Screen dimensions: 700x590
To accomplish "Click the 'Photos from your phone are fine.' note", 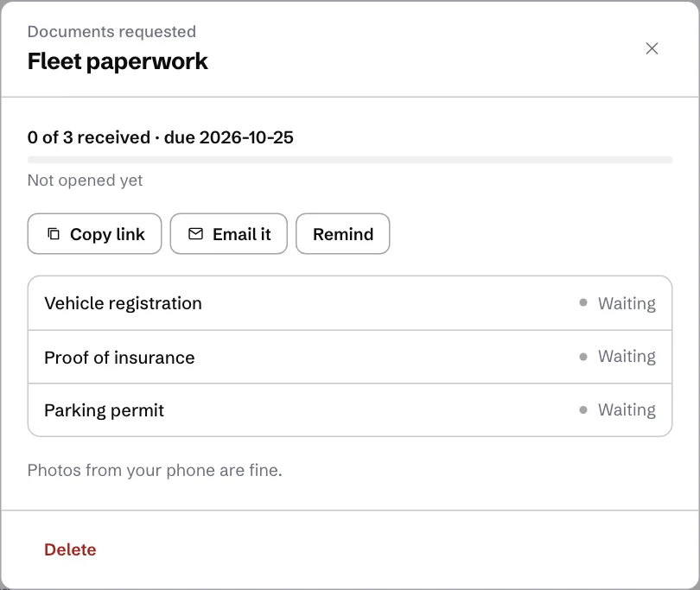I will click(155, 471).
